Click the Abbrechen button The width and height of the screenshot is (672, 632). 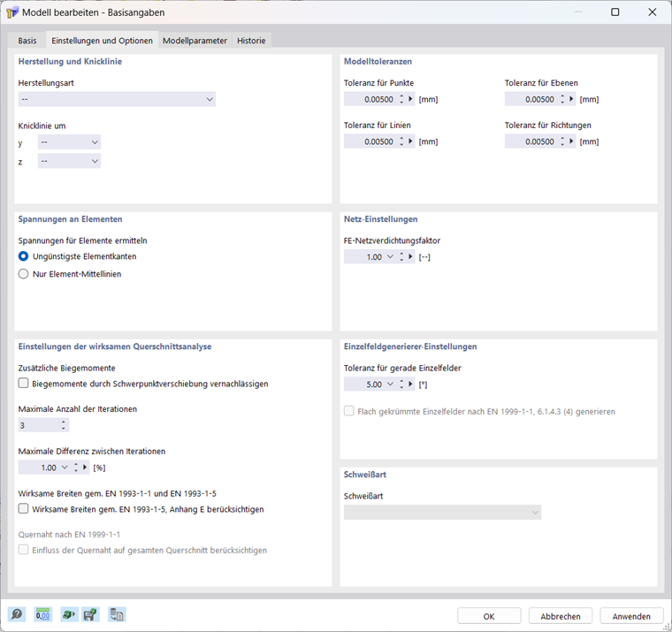click(x=560, y=616)
